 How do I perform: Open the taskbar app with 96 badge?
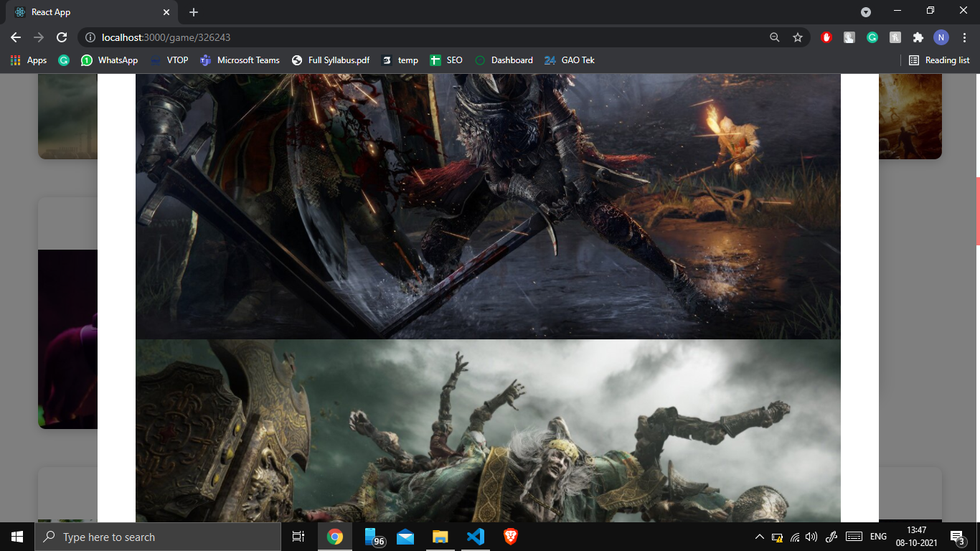373,537
